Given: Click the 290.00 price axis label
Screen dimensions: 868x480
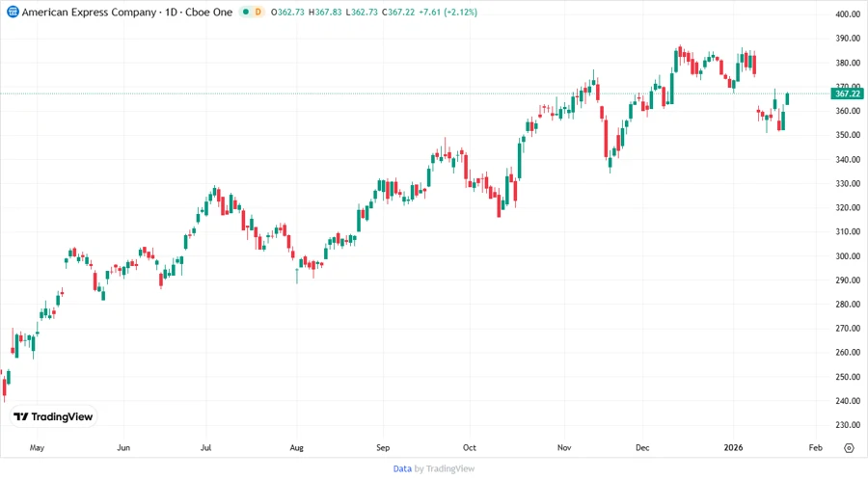Looking at the screenshot, I should (x=848, y=280).
